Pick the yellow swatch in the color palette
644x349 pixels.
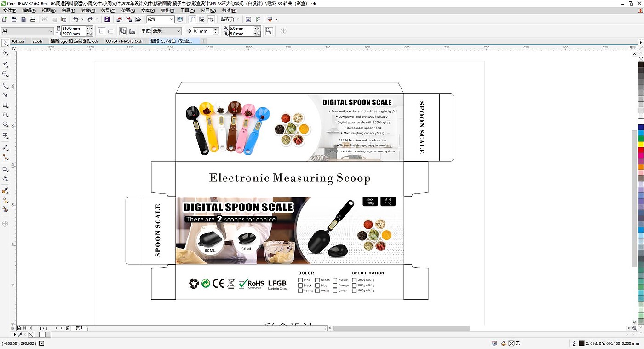coord(641,144)
